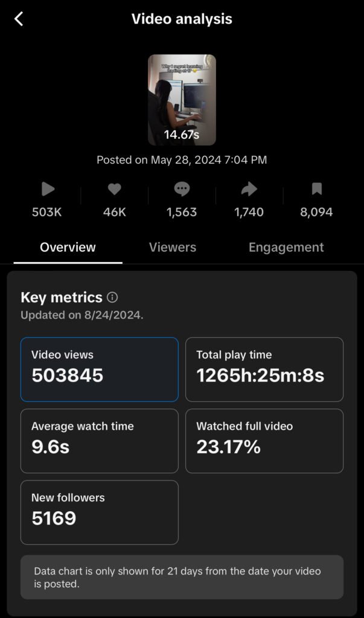Select the Video views metric card

[x=100, y=369]
